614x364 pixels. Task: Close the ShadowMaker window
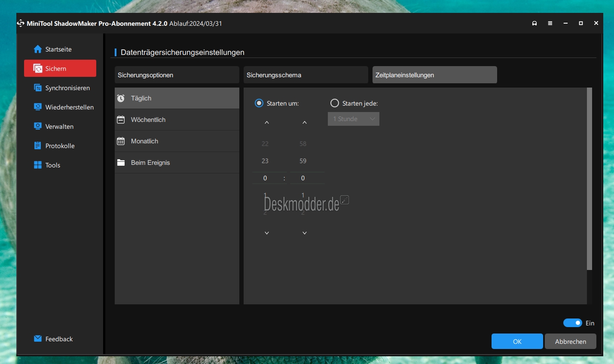click(596, 23)
